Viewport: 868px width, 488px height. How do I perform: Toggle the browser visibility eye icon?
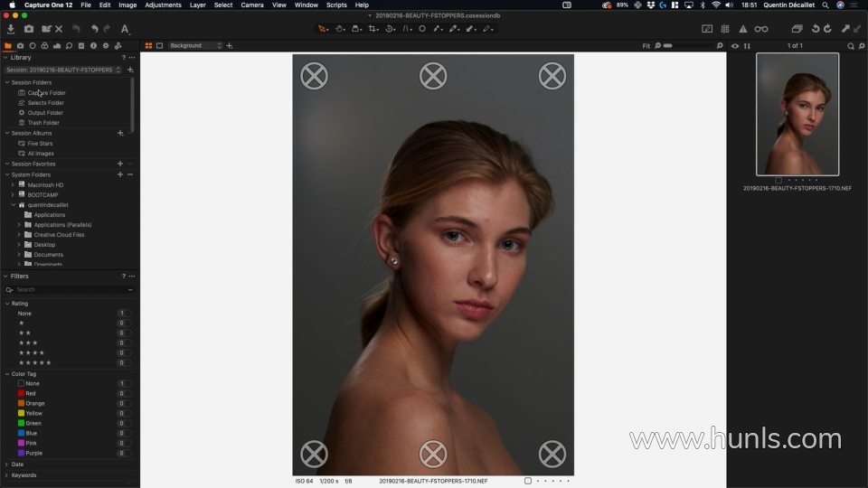[x=735, y=45]
